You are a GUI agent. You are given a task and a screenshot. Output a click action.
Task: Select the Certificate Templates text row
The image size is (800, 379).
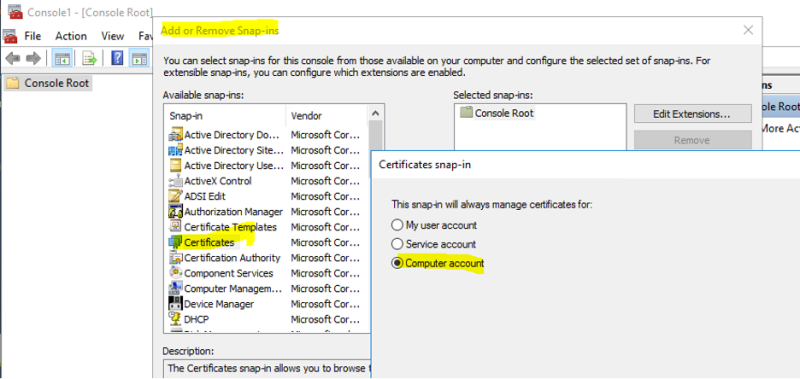click(230, 227)
